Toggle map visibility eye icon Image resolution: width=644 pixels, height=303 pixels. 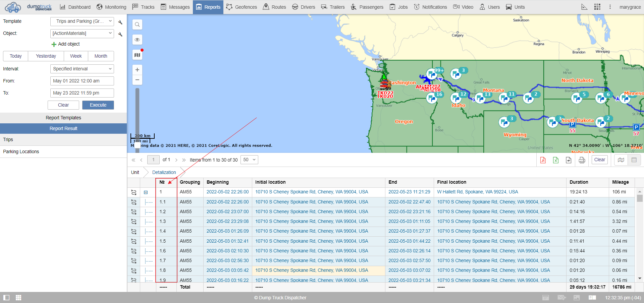click(137, 40)
